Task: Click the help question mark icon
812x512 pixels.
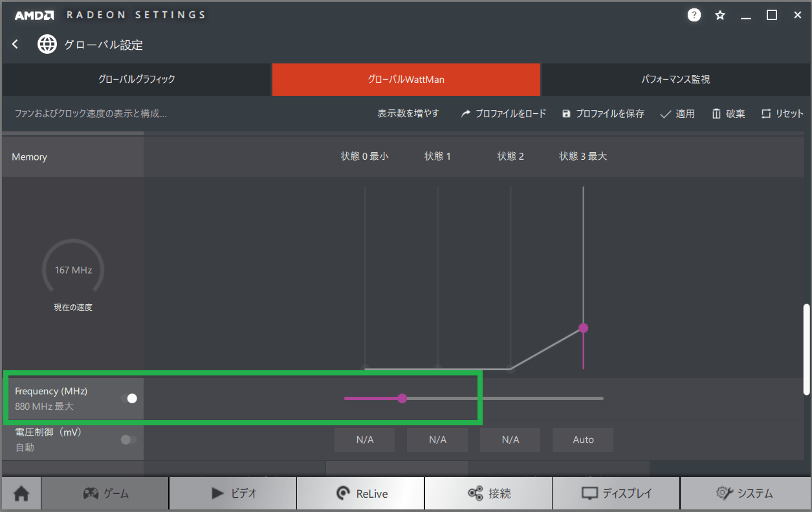Action: [694, 15]
